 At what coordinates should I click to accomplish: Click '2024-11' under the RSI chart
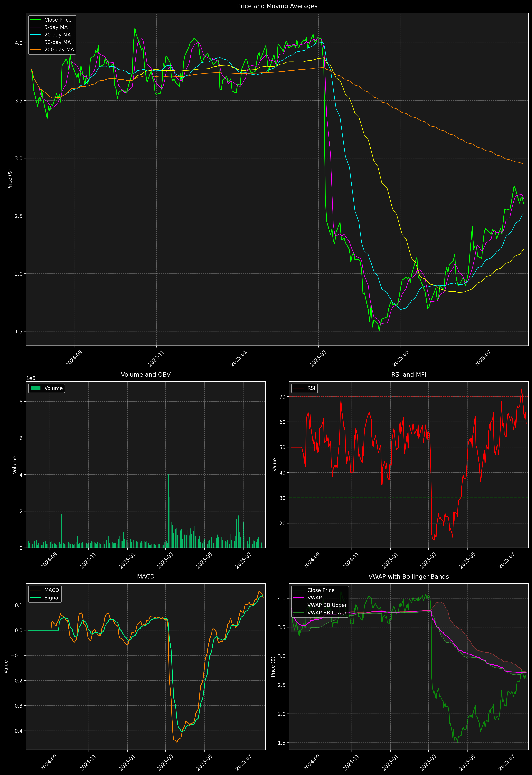click(x=350, y=560)
